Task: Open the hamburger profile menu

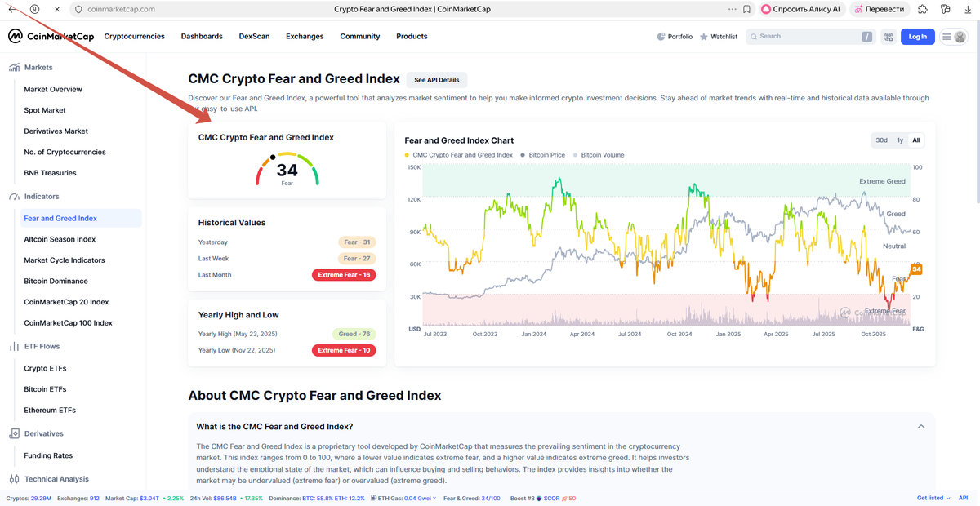Action: 952,37
